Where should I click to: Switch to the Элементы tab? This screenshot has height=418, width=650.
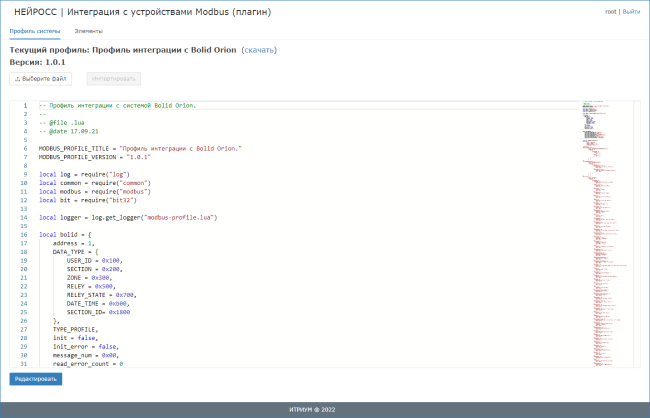pos(89,31)
